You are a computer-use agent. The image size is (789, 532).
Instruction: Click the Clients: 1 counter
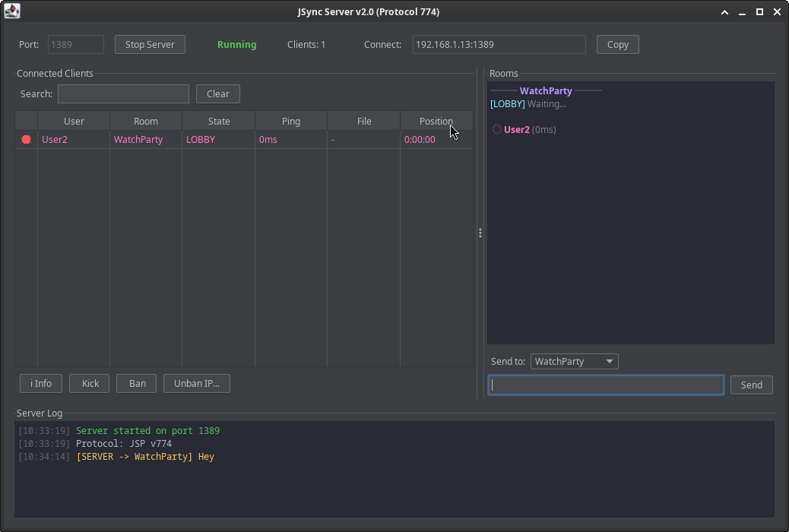306,44
